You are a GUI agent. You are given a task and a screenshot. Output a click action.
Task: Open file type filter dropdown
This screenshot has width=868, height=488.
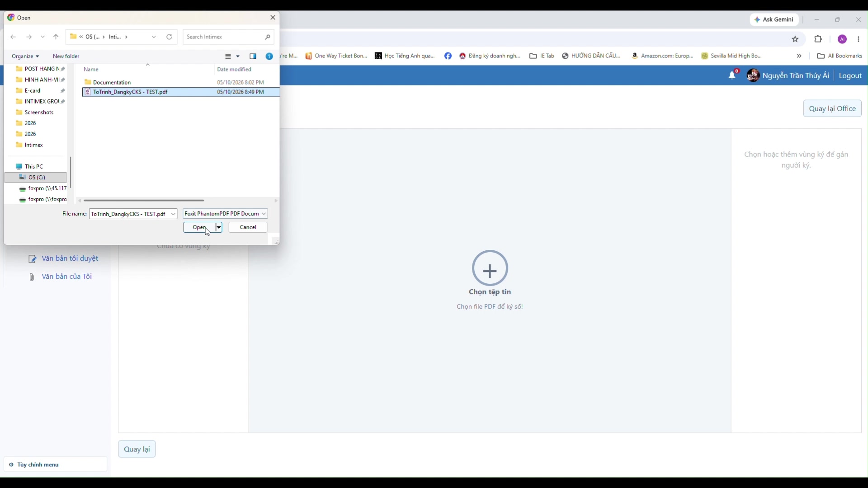pos(225,214)
